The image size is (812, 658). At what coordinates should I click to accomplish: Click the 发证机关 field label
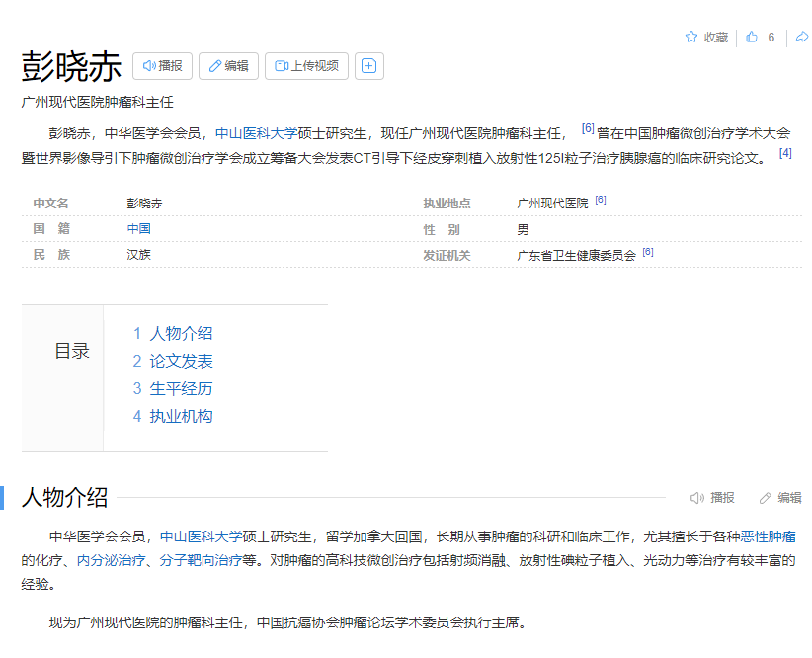point(447,256)
